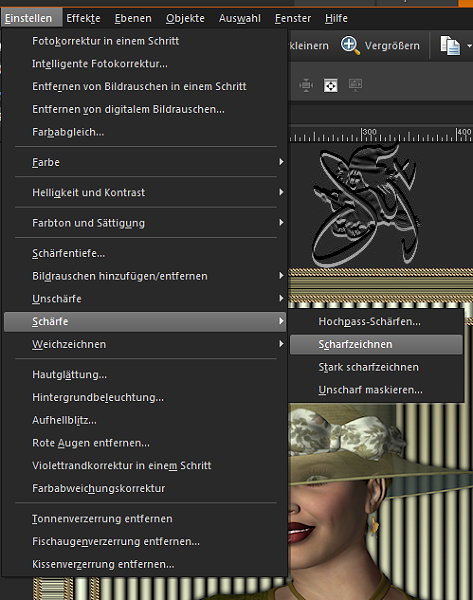The height and width of the screenshot is (600, 473).
Task: Open dropdown arrow beside the paste icon
Action: 469,46
